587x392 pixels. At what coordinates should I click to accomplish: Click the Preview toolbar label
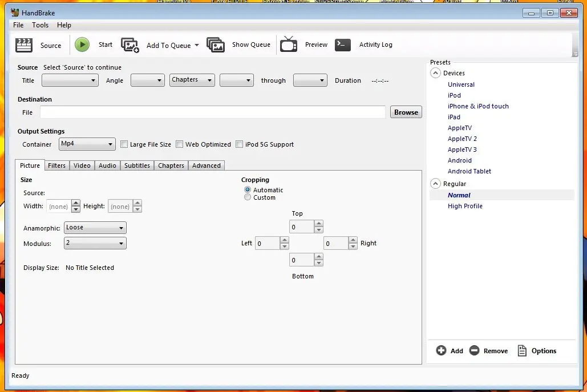click(x=316, y=45)
